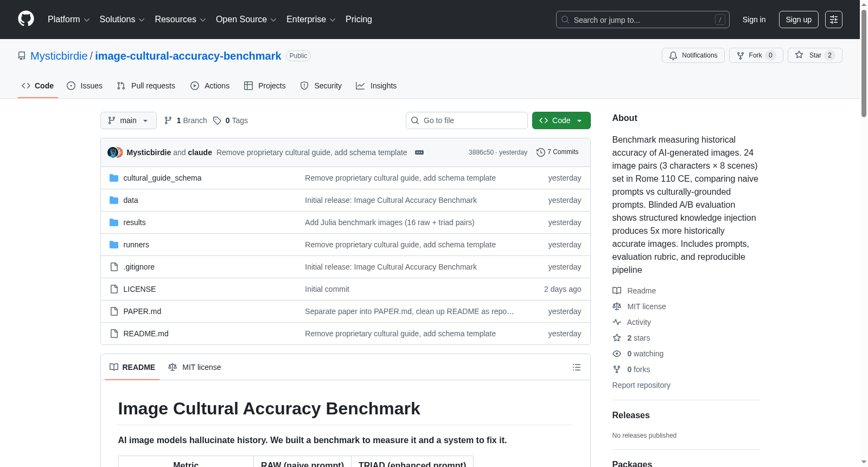The image size is (868, 467).
Task: Switch to the Projects tab
Action: 265,86
